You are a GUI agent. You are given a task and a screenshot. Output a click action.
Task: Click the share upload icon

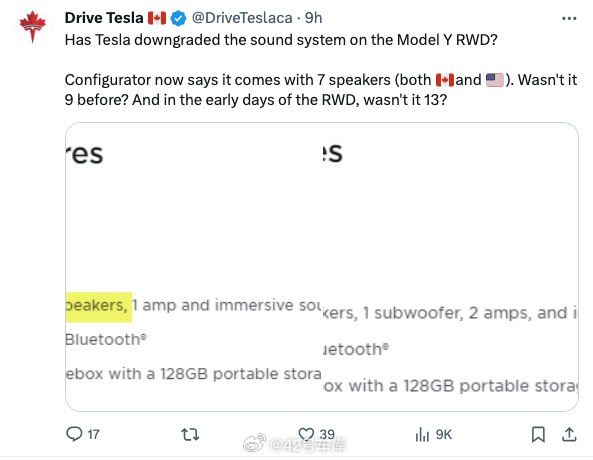click(x=569, y=434)
